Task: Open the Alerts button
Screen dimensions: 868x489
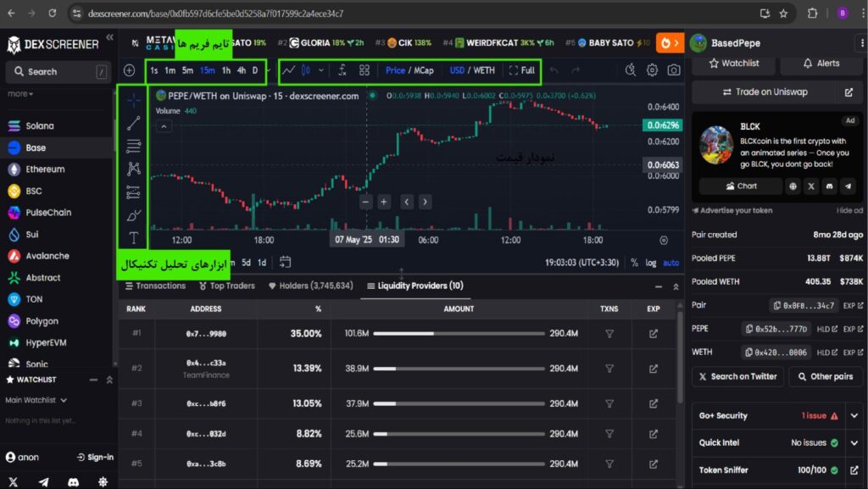Action: [x=821, y=64]
